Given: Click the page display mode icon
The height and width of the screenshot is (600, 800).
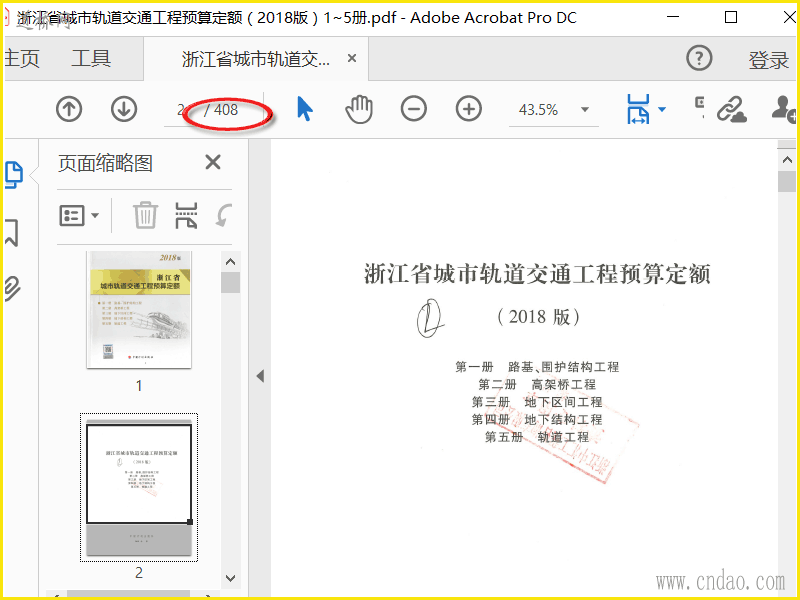Looking at the screenshot, I should coord(699,106).
